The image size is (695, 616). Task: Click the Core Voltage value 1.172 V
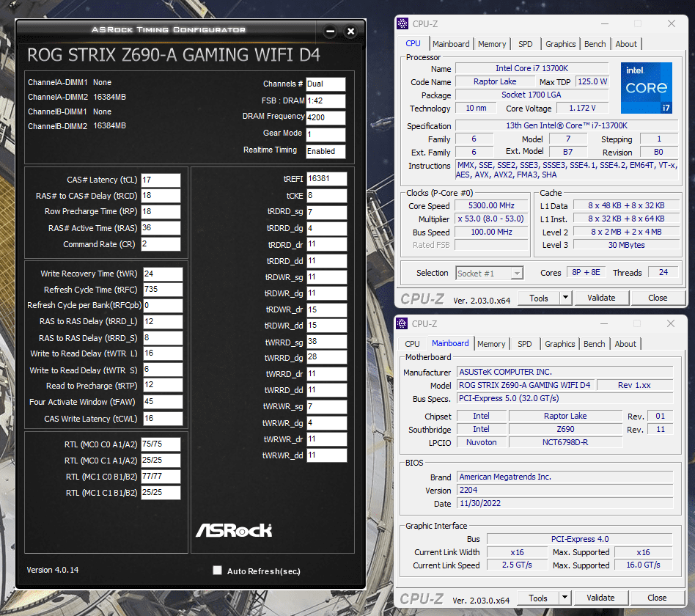click(582, 109)
